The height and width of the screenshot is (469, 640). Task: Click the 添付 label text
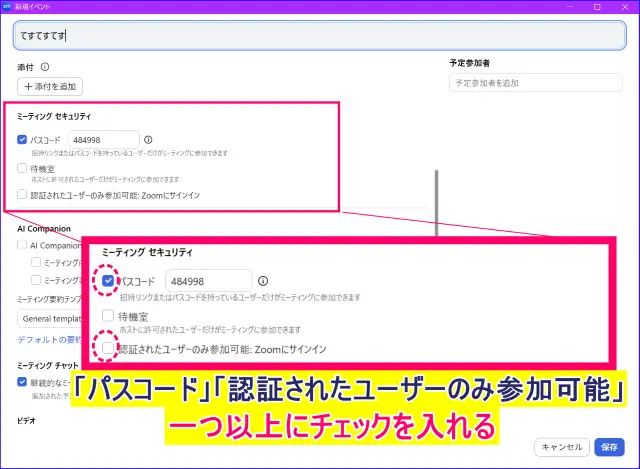(x=25, y=67)
